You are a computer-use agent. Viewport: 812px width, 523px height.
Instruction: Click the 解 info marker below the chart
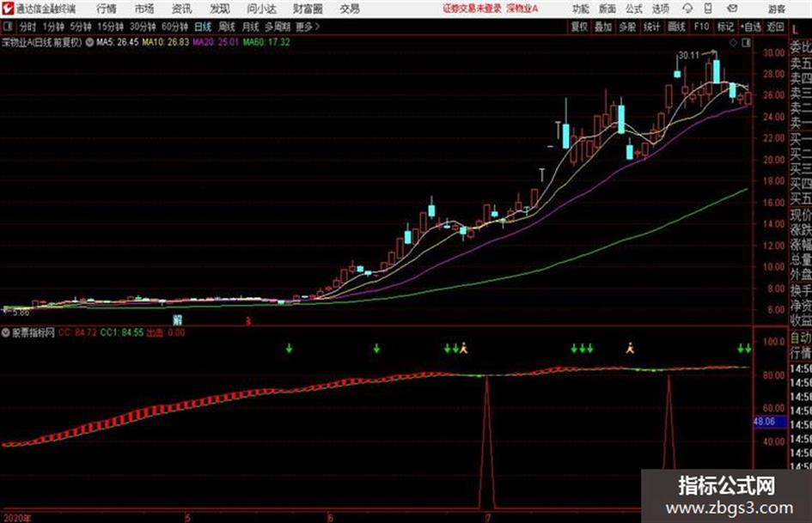178,319
